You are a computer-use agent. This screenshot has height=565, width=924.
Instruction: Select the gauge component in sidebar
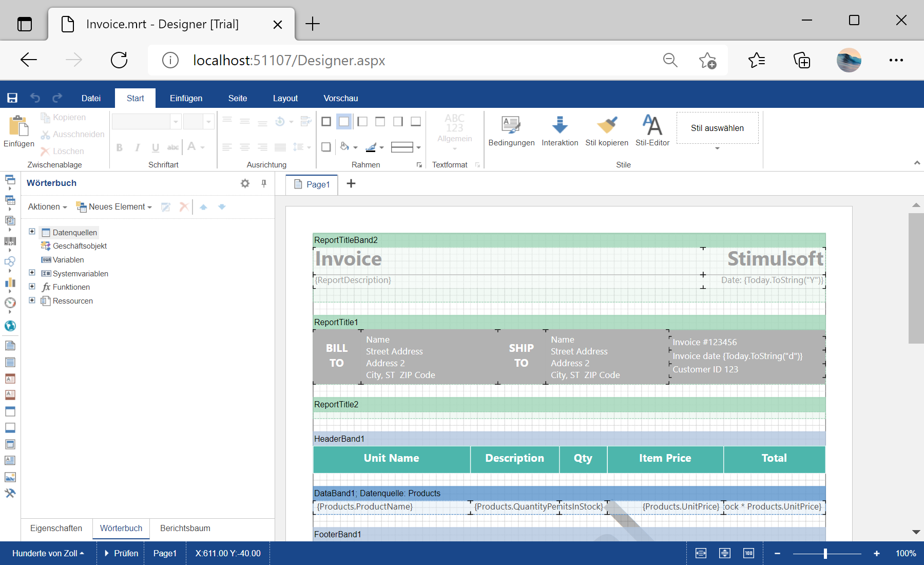10,303
